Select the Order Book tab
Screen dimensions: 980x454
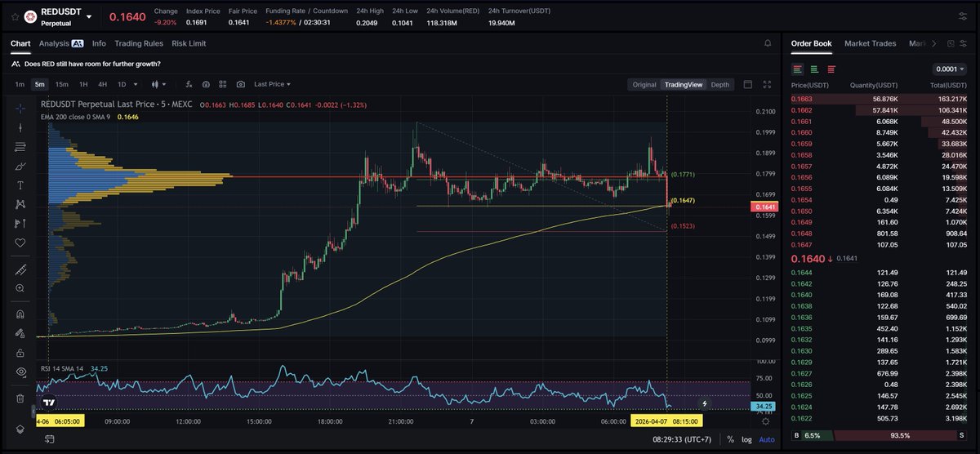(x=811, y=43)
